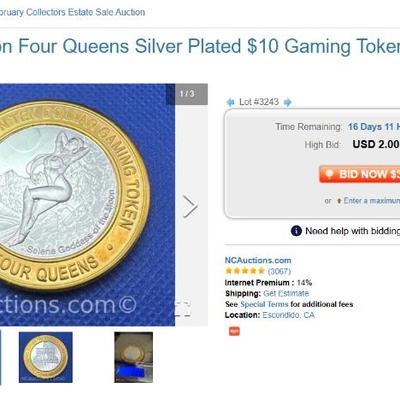The image size is (400, 400).
Task: View Special Terms for additional fees
Action: 264,304
